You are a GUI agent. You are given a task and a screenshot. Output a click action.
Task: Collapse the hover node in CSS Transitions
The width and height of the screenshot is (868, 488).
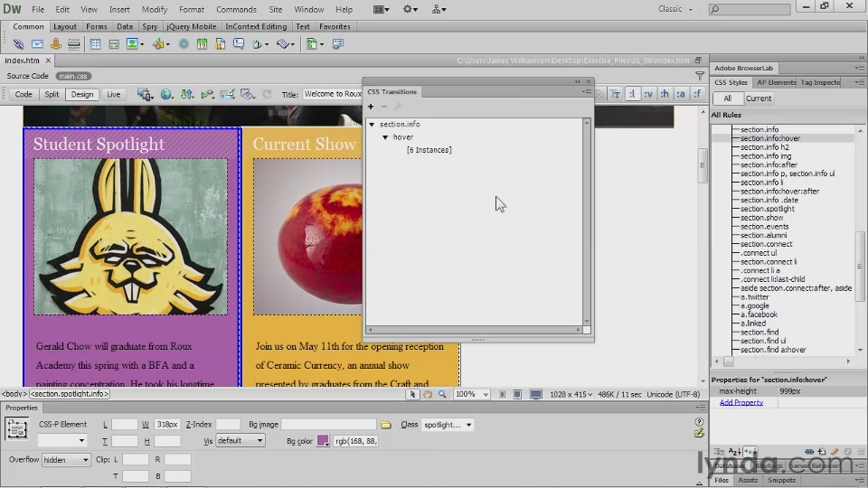(x=385, y=137)
